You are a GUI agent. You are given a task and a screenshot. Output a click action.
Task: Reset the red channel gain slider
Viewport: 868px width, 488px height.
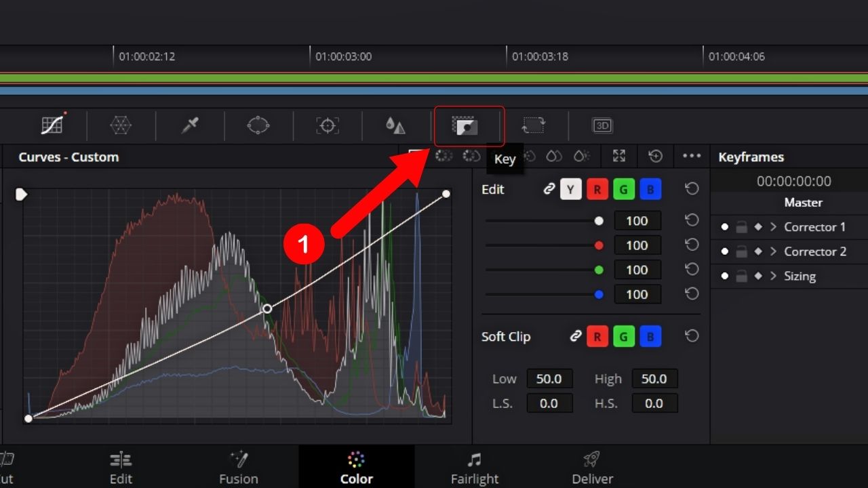coord(691,245)
